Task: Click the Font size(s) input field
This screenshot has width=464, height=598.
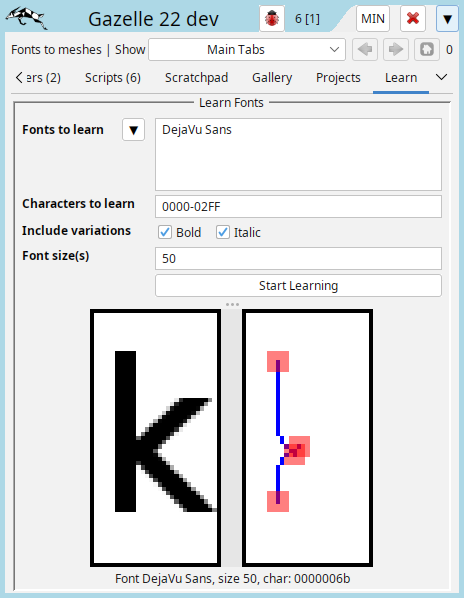Action: tap(299, 258)
